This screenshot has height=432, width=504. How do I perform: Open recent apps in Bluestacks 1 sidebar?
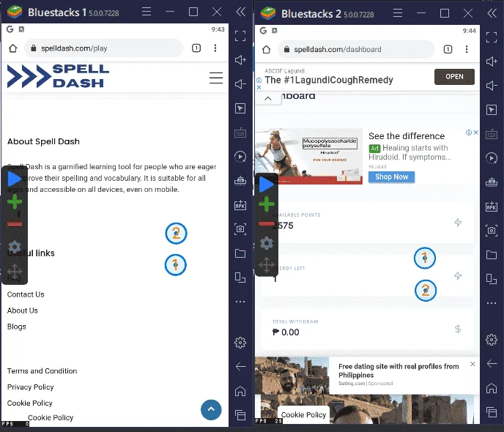(x=240, y=415)
